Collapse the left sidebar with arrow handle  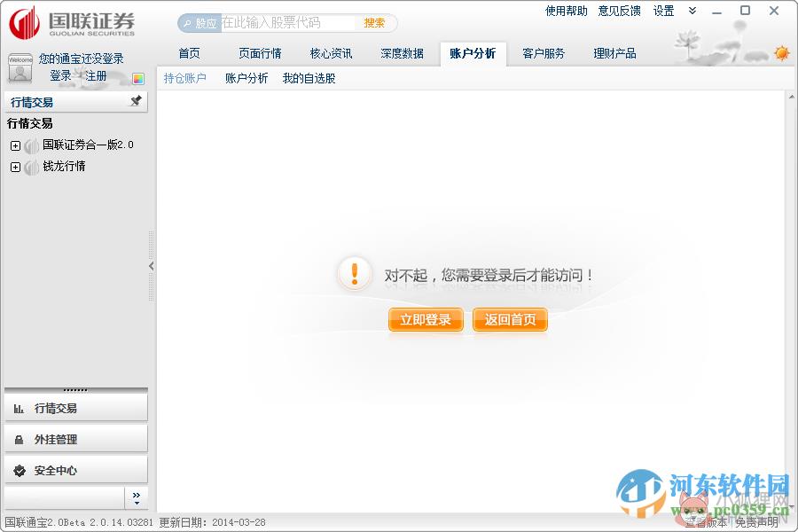coord(151,266)
